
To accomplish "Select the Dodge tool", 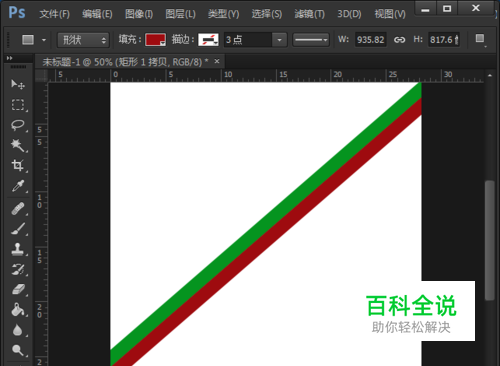I will pyautogui.click(x=18, y=350).
